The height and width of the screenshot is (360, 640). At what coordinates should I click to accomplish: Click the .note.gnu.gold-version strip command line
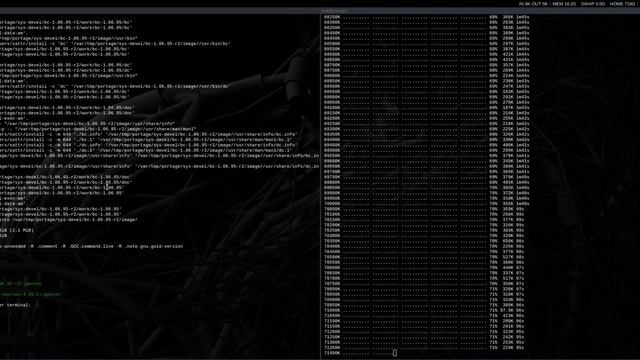tap(91, 247)
